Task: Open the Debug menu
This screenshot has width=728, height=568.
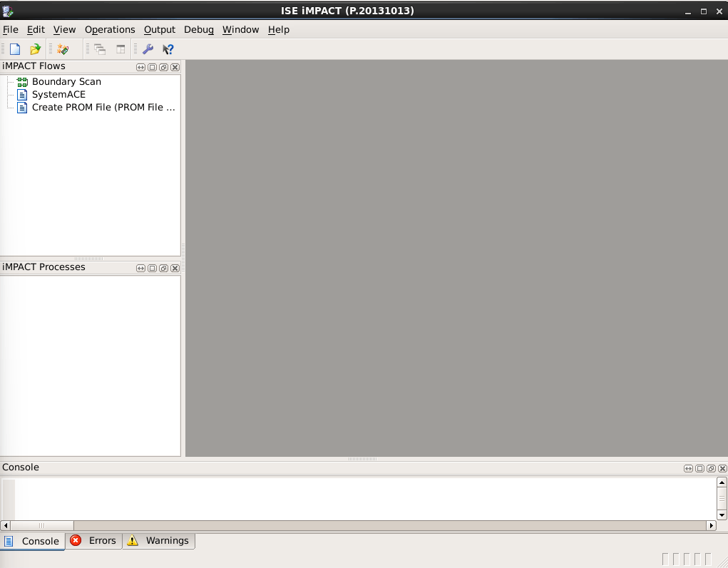Action: click(x=199, y=30)
